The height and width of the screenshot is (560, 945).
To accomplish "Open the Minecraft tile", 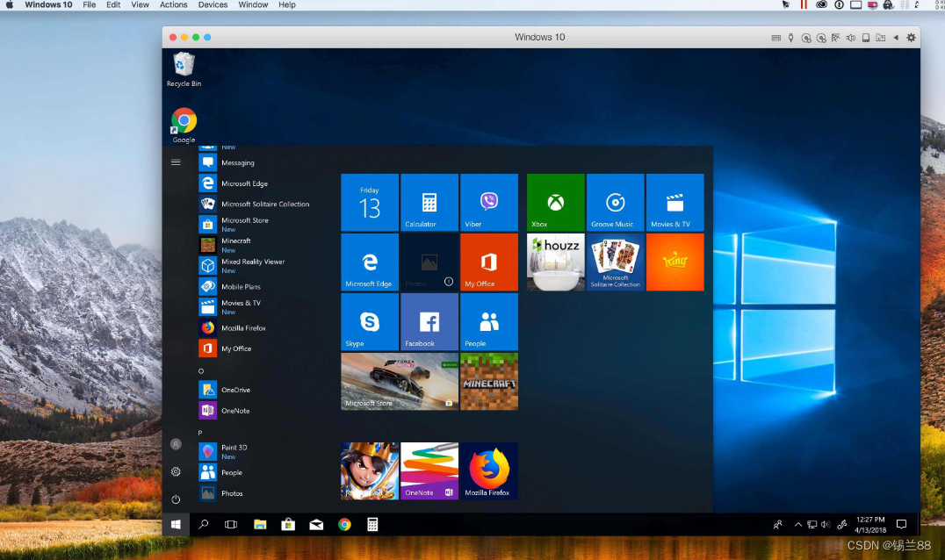I will pos(489,381).
